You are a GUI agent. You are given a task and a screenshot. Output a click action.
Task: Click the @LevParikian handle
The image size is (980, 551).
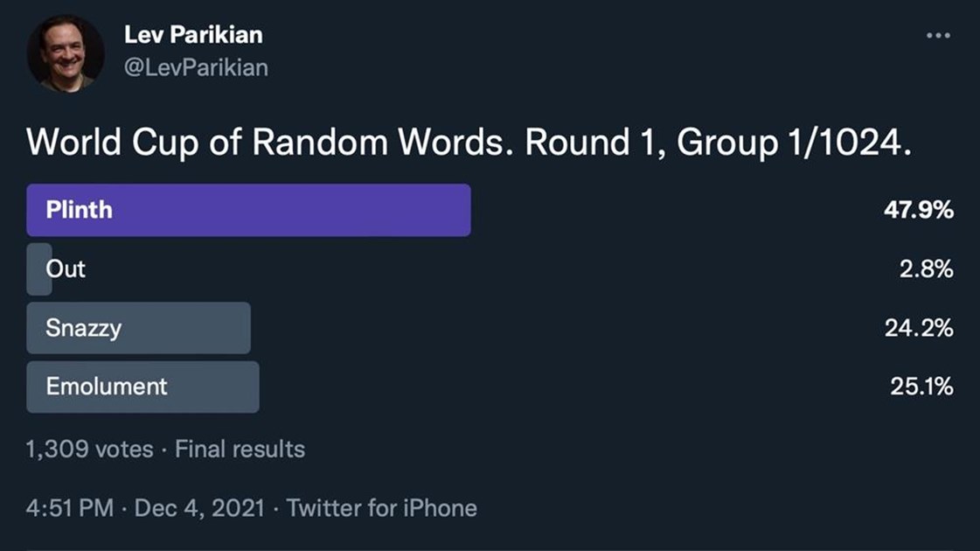[x=196, y=67]
